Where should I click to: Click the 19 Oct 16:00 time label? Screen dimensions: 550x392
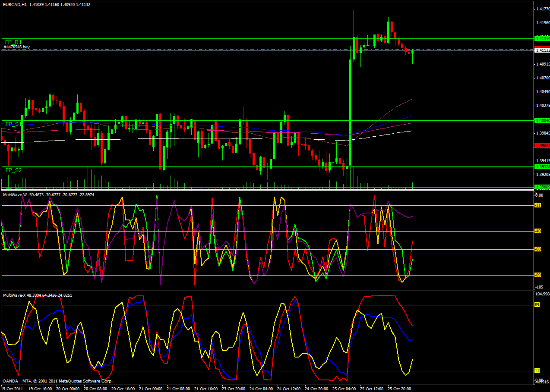pos(40,388)
